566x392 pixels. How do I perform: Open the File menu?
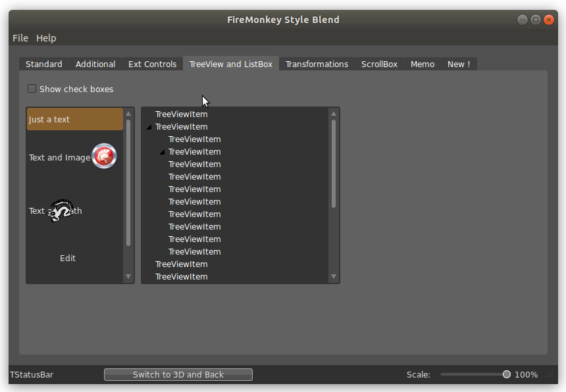tap(20, 38)
